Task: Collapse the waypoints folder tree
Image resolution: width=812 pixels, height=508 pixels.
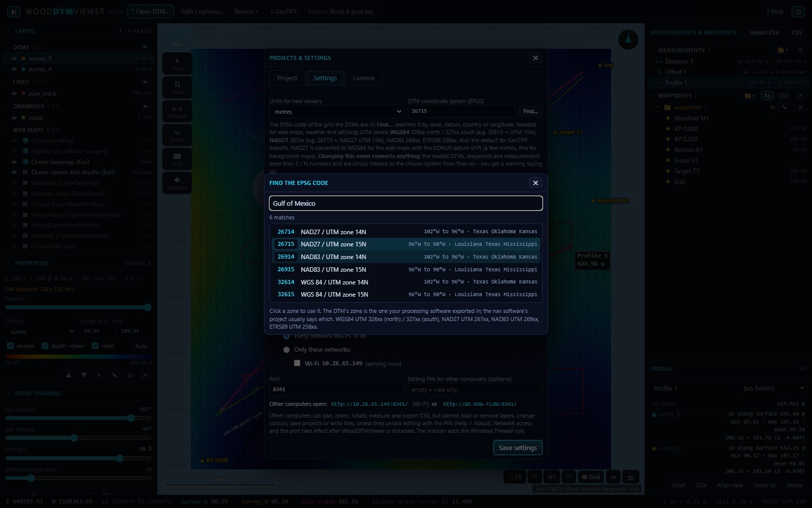Action: [658, 107]
